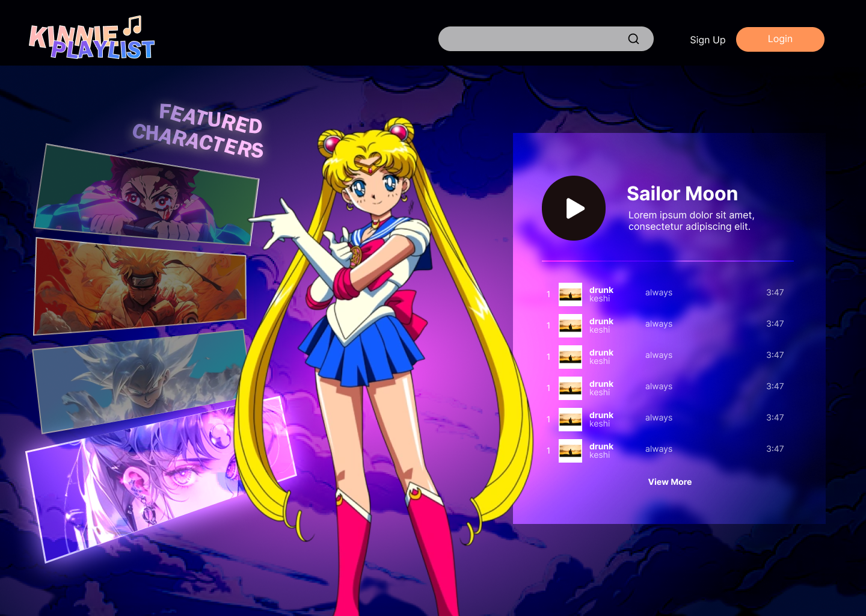Select the Tanjiro featured character card
The image size is (866, 616).
[x=146, y=194]
